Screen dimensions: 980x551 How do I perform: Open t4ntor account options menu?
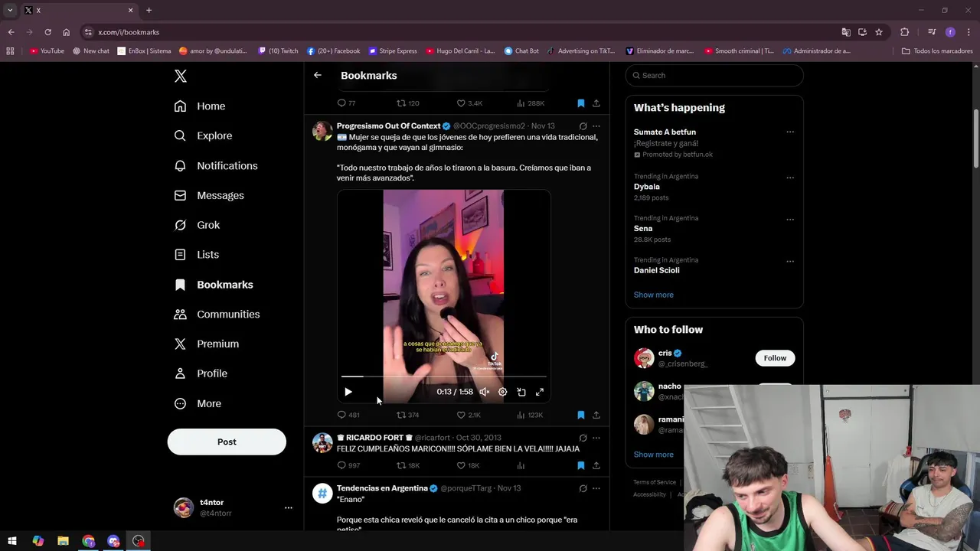(289, 507)
